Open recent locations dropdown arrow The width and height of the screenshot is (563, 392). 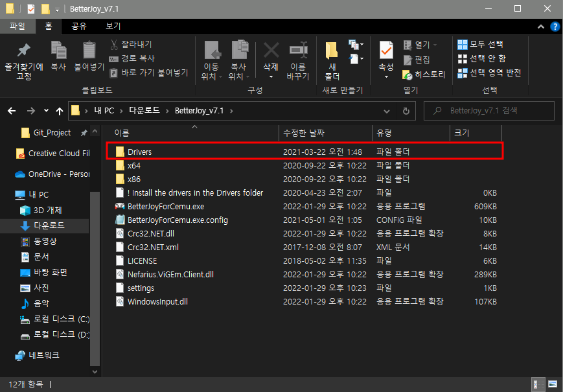pyautogui.click(x=46, y=111)
